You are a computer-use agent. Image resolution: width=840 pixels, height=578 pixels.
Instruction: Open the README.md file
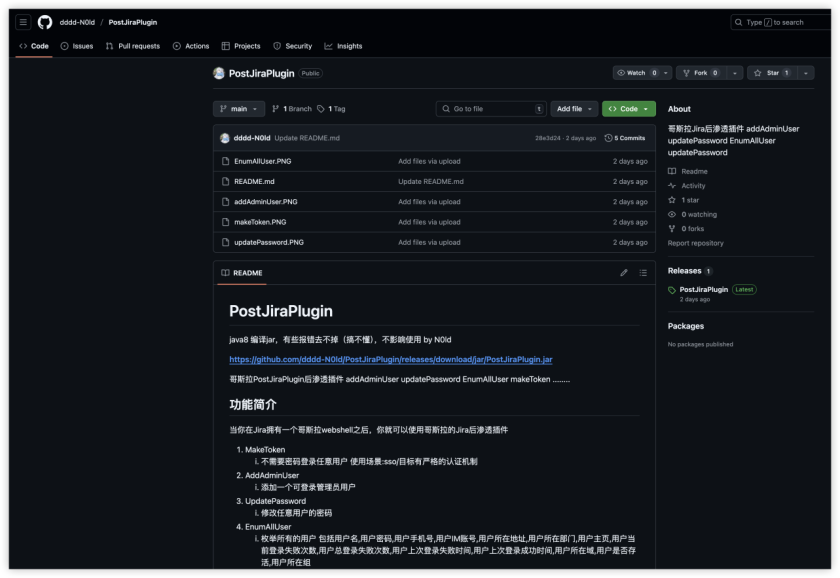[254, 182]
